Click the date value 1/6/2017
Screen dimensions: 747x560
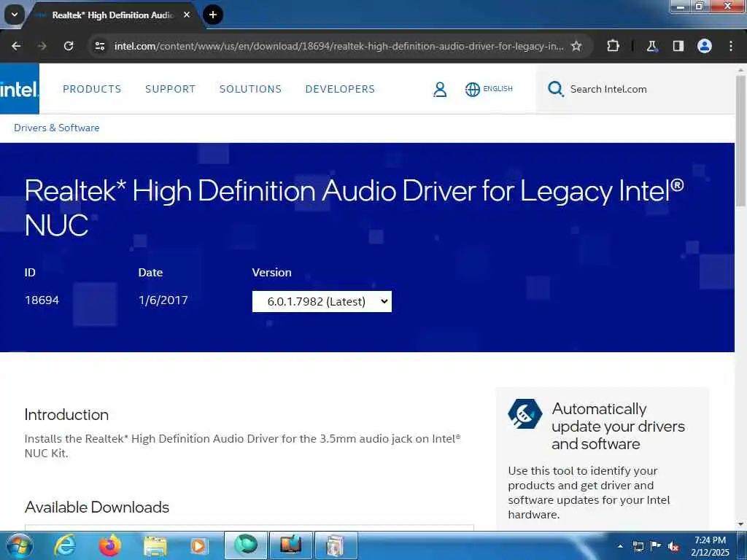tap(163, 300)
